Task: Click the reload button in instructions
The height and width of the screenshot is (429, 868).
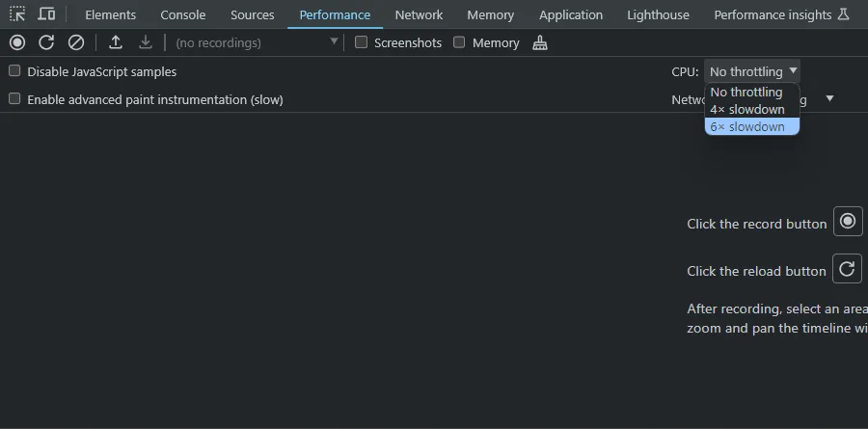Action: tap(847, 268)
